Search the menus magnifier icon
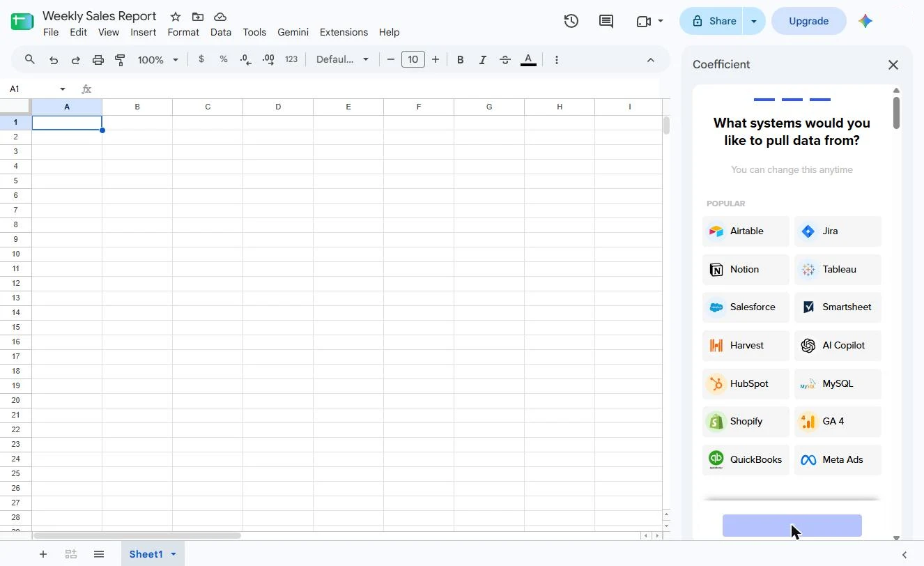Viewport: 924px width, 566px height. pyautogui.click(x=30, y=60)
